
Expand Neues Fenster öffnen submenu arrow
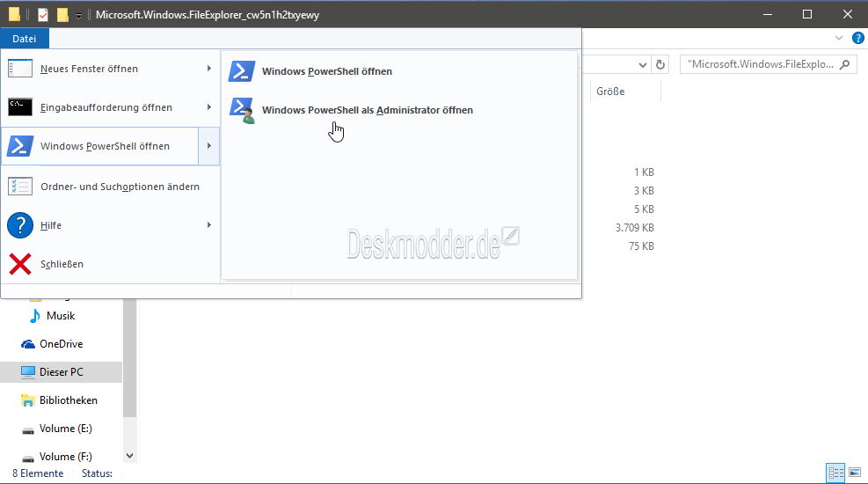click(x=209, y=69)
